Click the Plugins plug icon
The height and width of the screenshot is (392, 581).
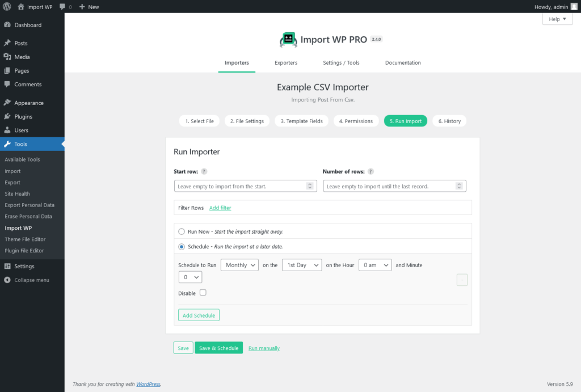(x=7, y=116)
